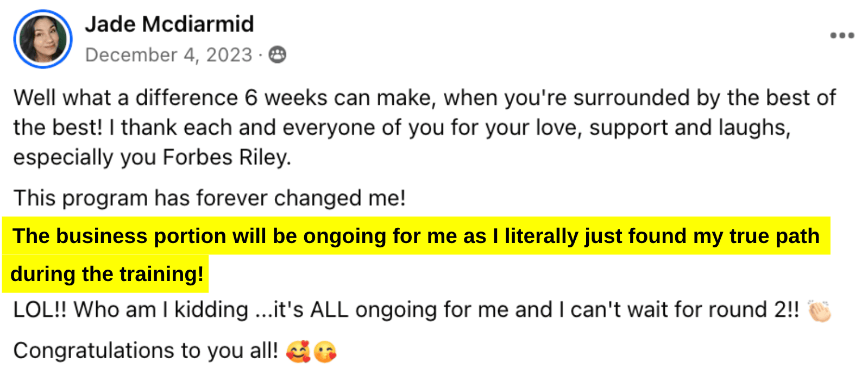Click the capitalized word 'ALL'

[x=329, y=310]
